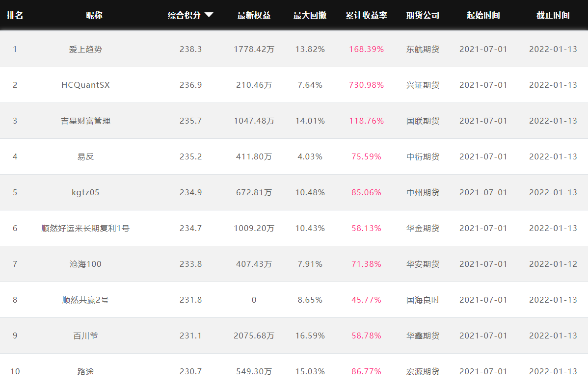
Task: Select cumulative return 86.77%
Action: (366, 371)
